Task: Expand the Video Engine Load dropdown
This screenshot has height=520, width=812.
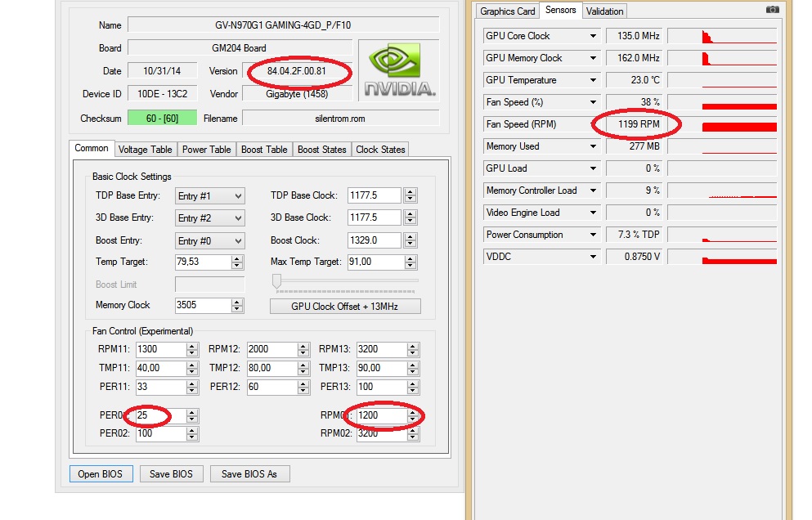Action: (x=593, y=213)
